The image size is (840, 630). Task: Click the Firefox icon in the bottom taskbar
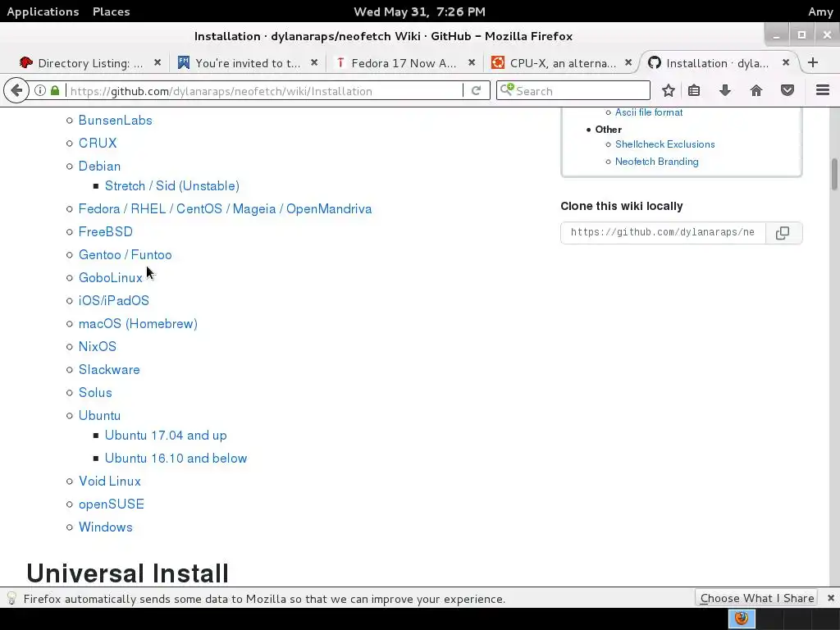coord(742,619)
